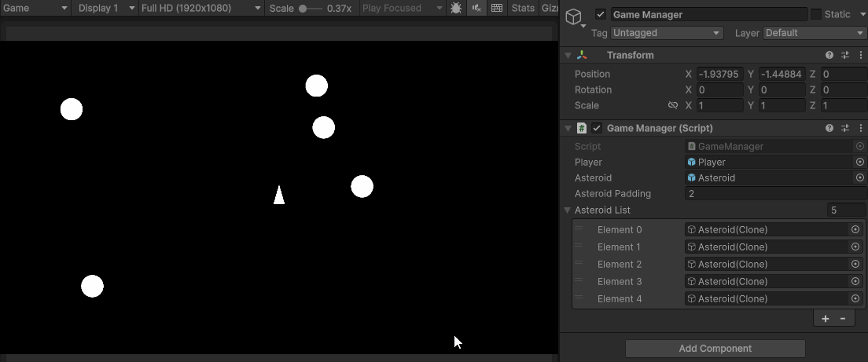Click the Position X field

(x=719, y=74)
